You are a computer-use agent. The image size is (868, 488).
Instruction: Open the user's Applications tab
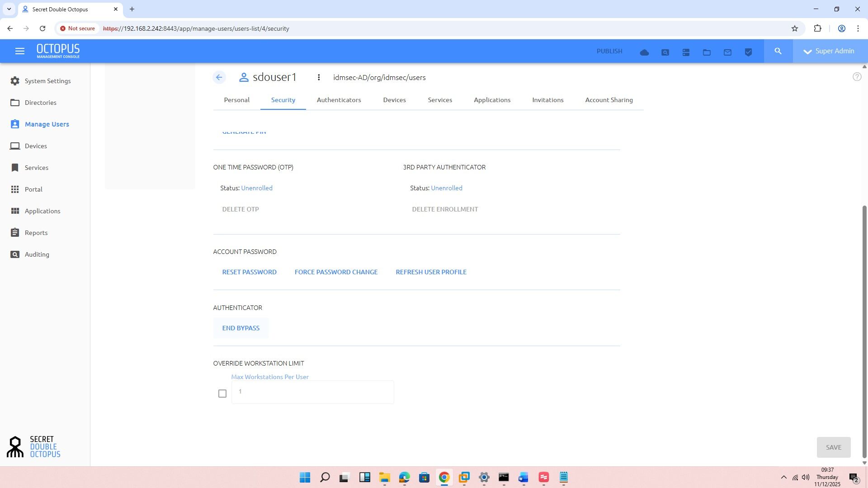pos(492,100)
